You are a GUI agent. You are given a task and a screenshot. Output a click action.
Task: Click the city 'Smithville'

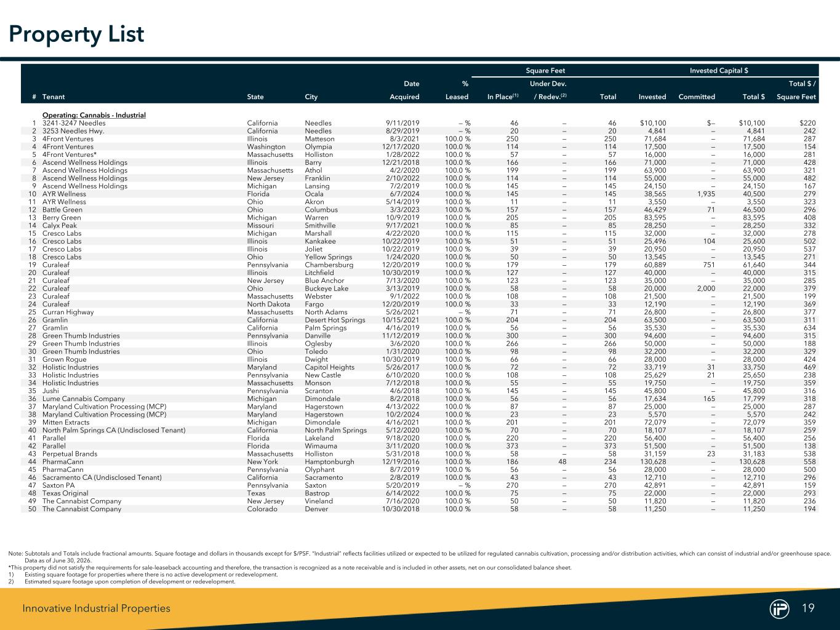point(321,225)
